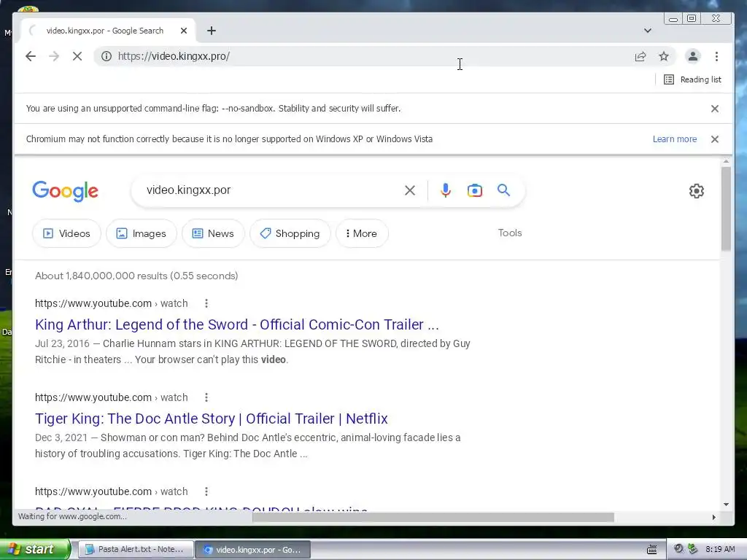Filter results by Shopping

pos(290,233)
